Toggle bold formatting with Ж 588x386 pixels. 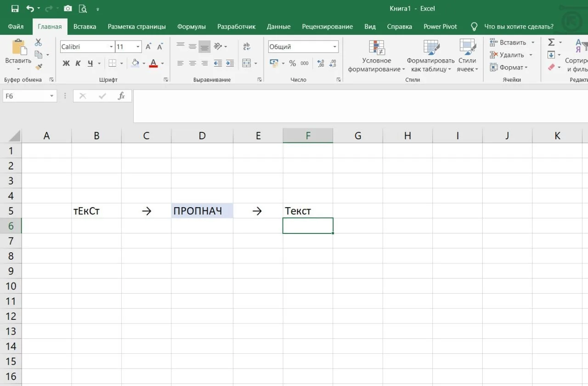(66, 63)
